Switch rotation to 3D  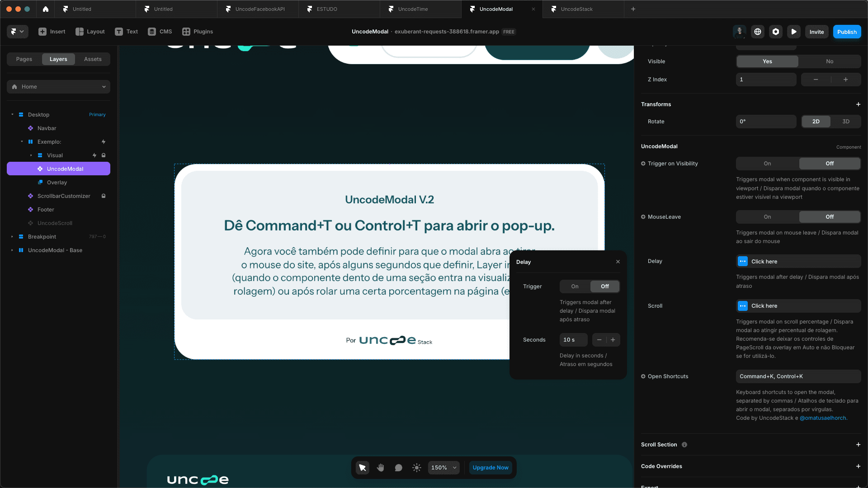tap(845, 122)
